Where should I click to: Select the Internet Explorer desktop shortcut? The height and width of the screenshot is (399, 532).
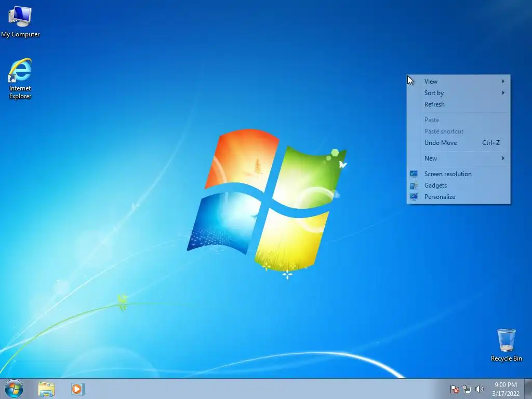click(x=20, y=78)
